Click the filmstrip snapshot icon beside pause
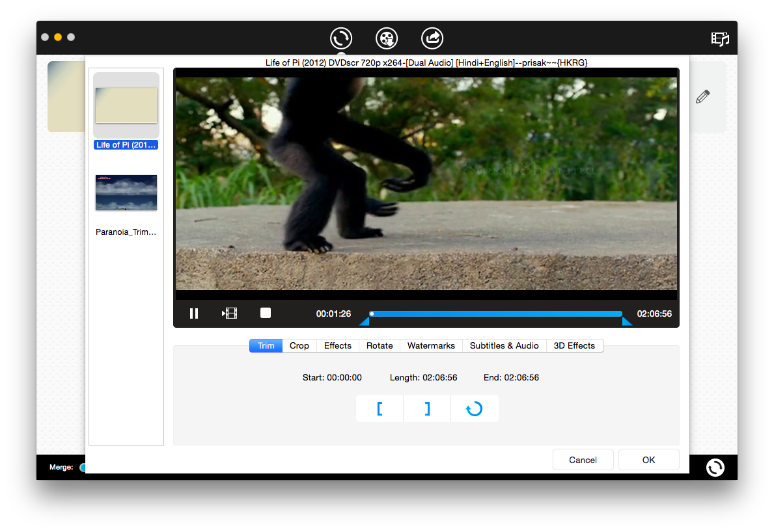 [229, 313]
